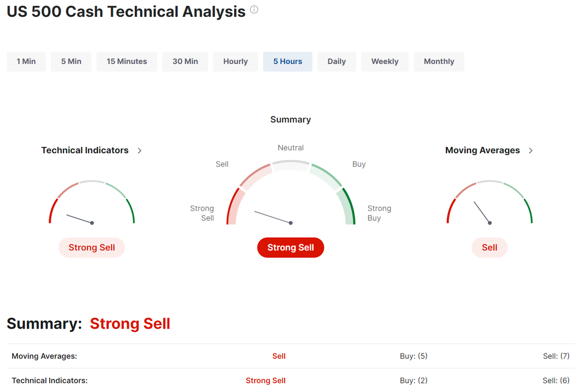The width and height of the screenshot is (581, 392).
Task: Click the Technical Indicators gauge needle
Action: click(x=80, y=219)
